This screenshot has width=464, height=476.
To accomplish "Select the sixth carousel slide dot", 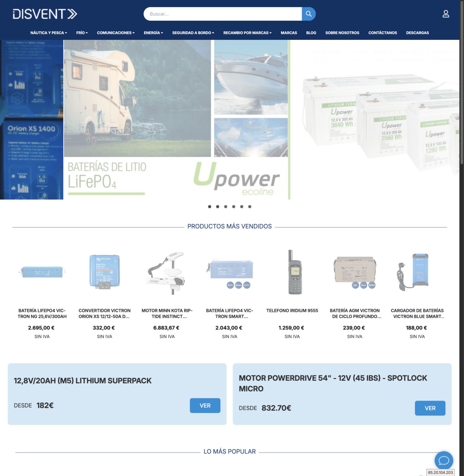I will (250, 206).
